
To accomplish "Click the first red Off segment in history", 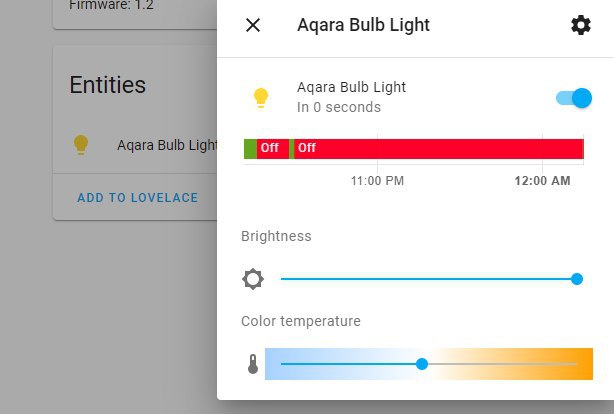I will (x=273, y=149).
